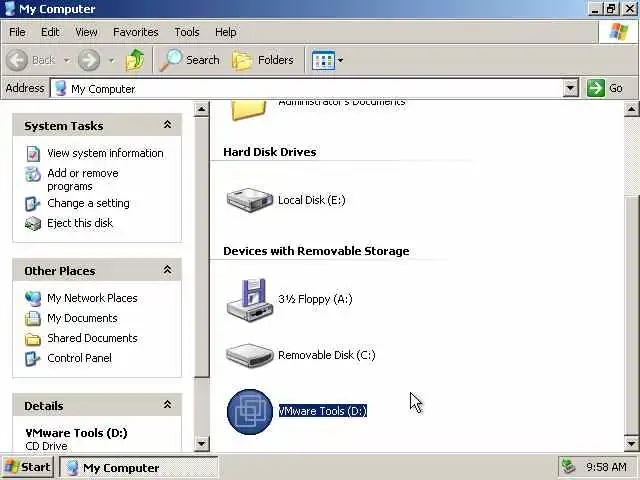Click Add or remove programs link
Screen dimensions: 640x480
pyautogui.click(x=83, y=180)
